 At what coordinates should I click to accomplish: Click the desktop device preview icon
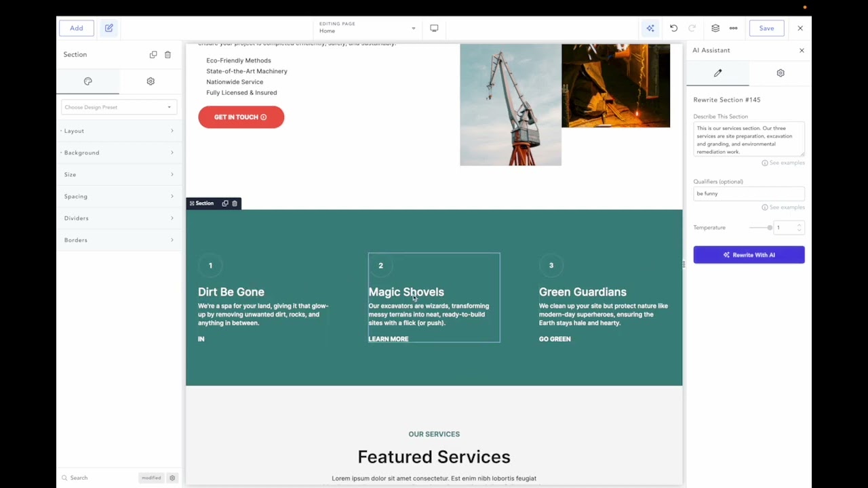pos(434,28)
